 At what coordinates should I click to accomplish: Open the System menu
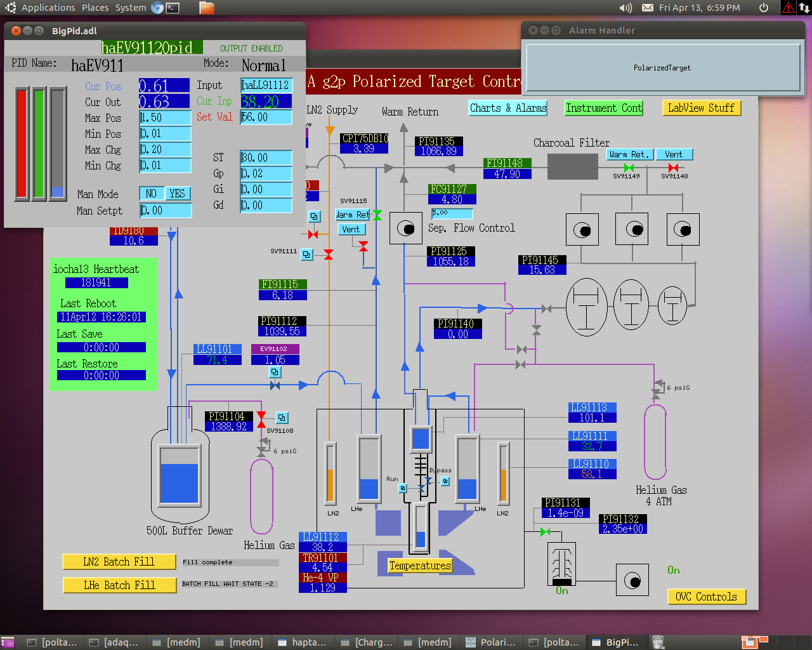point(131,8)
